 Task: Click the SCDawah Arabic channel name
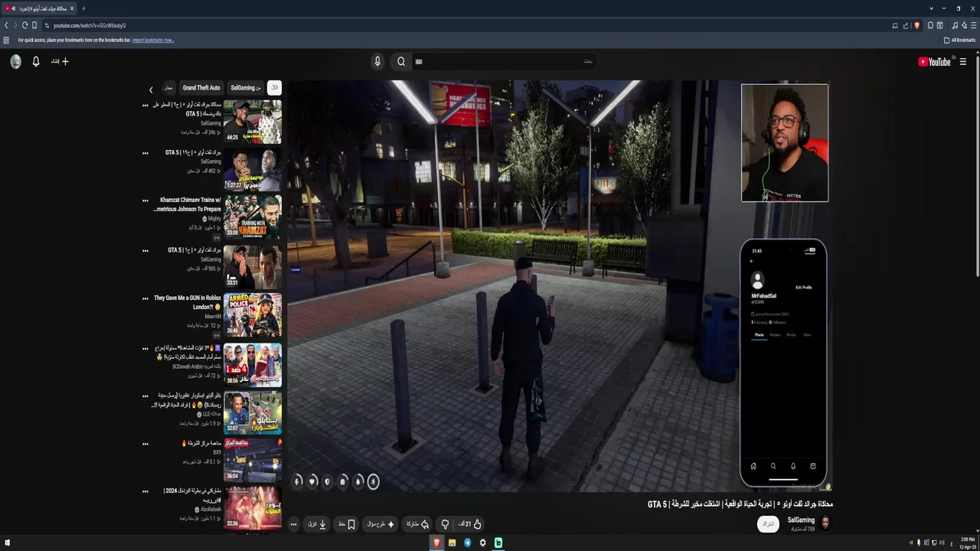click(198, 367)
